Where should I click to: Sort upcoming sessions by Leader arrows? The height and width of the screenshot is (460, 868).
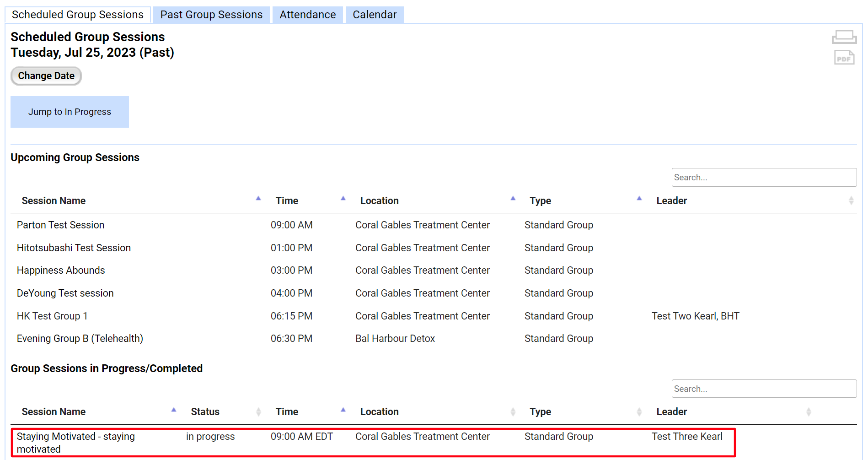tap(851, 200)
